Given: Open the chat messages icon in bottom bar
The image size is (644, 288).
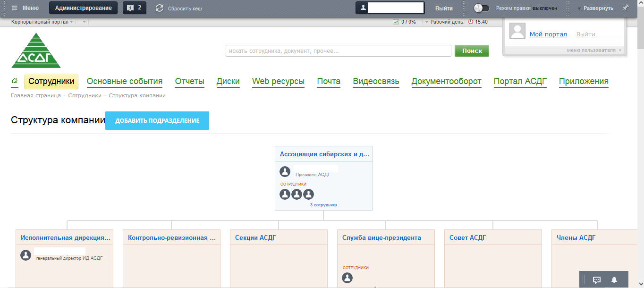Looking at the screenshot, I should pyautogui.click(x=597, y=280).
